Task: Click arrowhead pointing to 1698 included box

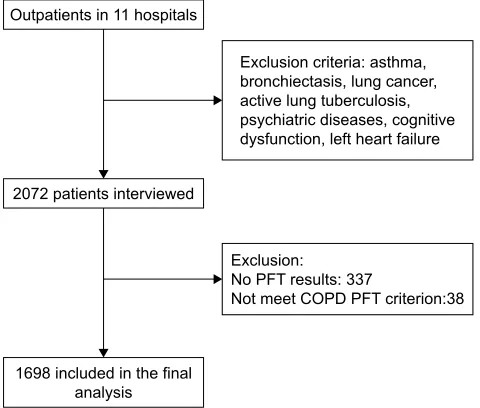Action: [x=103, y=353]
